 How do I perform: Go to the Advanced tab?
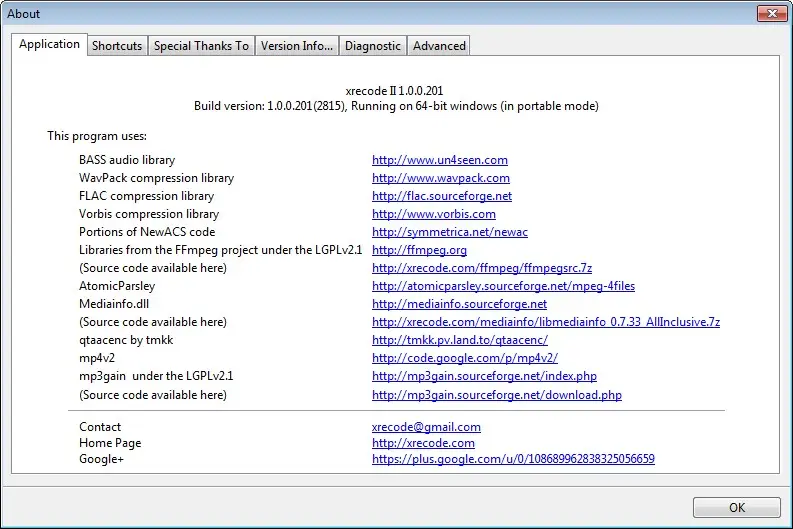[439, 46]
